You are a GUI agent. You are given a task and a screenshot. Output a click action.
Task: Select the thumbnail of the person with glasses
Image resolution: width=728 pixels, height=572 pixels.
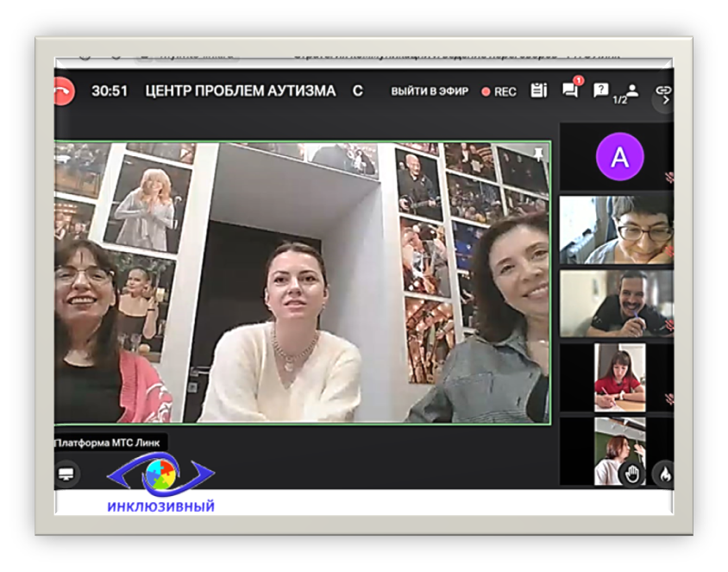click(x=616, y=230)
